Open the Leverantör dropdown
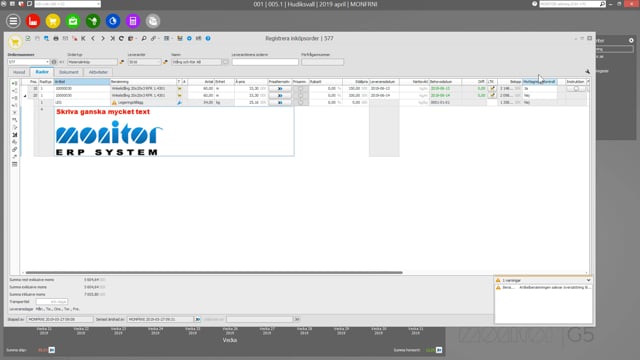This screenshot has width=640, height=360. 158,62
